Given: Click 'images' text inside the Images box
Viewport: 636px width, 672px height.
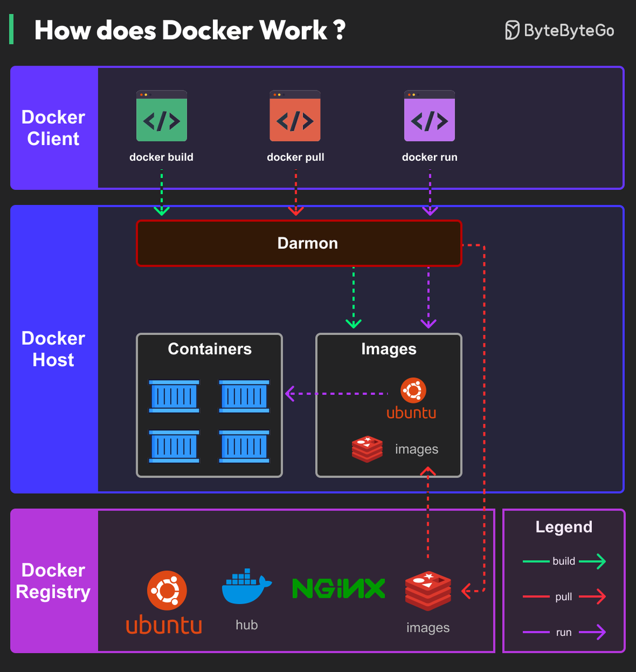Looking at the screenshot, I should click(x=417, y=449).
